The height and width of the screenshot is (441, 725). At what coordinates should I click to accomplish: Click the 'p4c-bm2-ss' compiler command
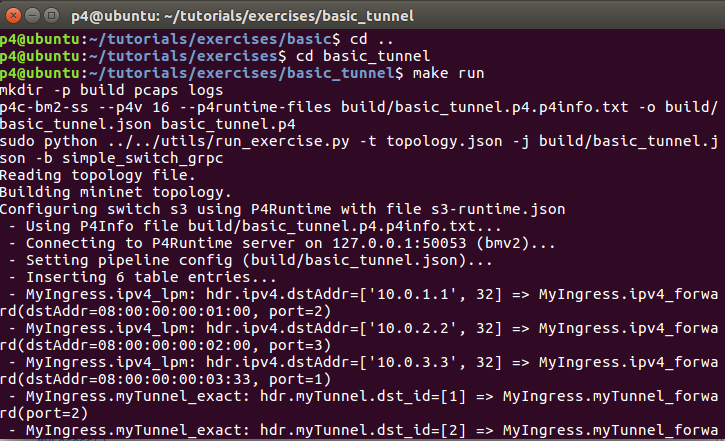(x=44, y=107)
